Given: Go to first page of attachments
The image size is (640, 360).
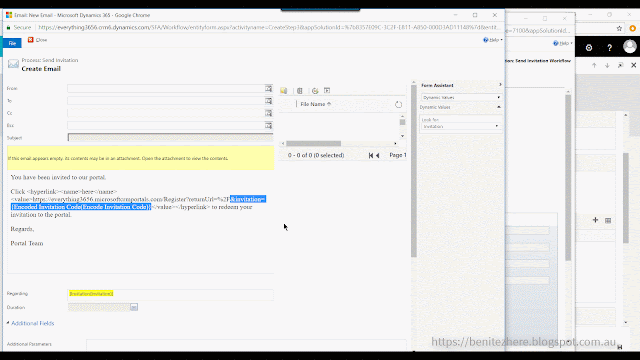Looking at the screenshot, I should pos(371,156).
